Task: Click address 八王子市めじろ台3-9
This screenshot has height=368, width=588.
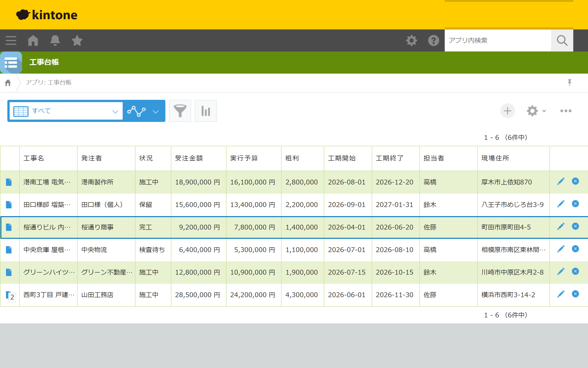Action: (512, 205)
